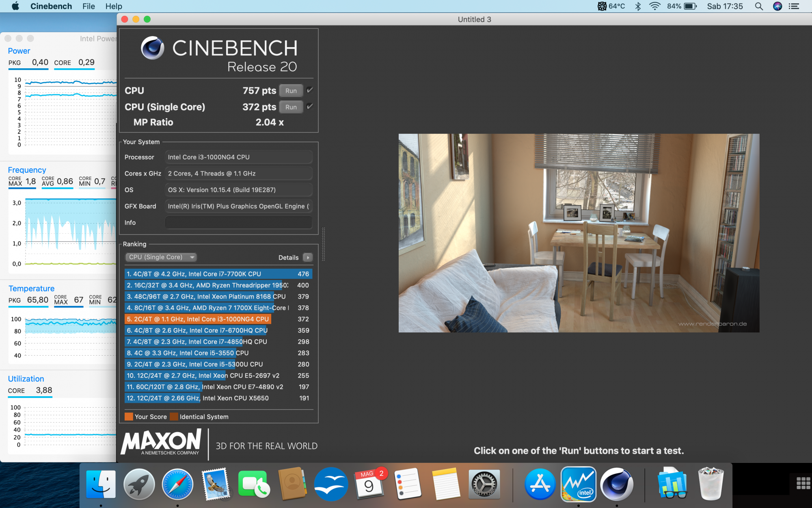Select ranking row AMD Ryzen 7 1700X
The image size is (812, 508).
click(218, 308)
